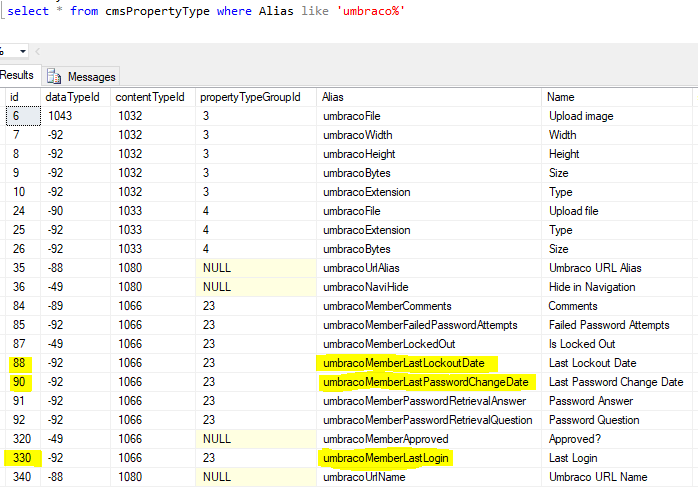Select the 'Last Password Change Date' cell

pyautogui.click(x=617, y=382)
